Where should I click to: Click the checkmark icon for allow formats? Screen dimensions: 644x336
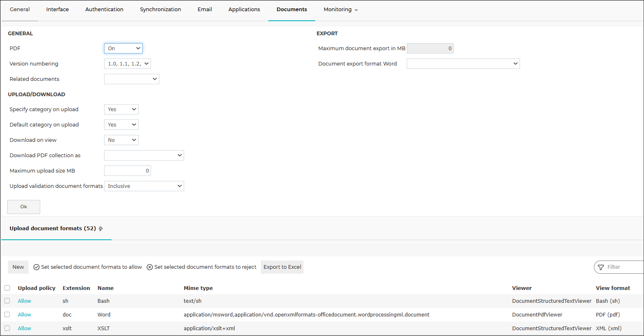coord(36,267)
